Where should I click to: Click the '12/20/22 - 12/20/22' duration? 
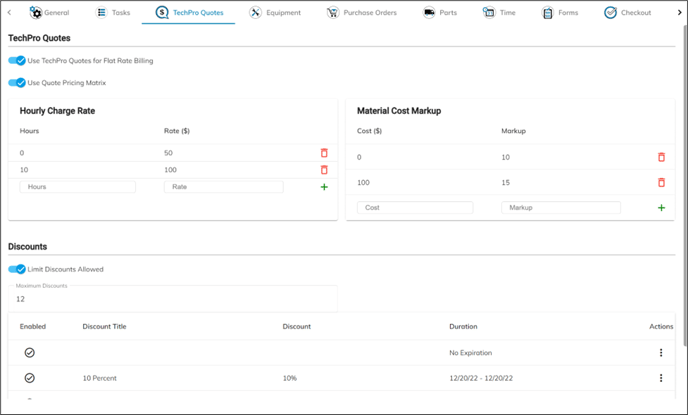pyautogui.click(x=481, y=378)
